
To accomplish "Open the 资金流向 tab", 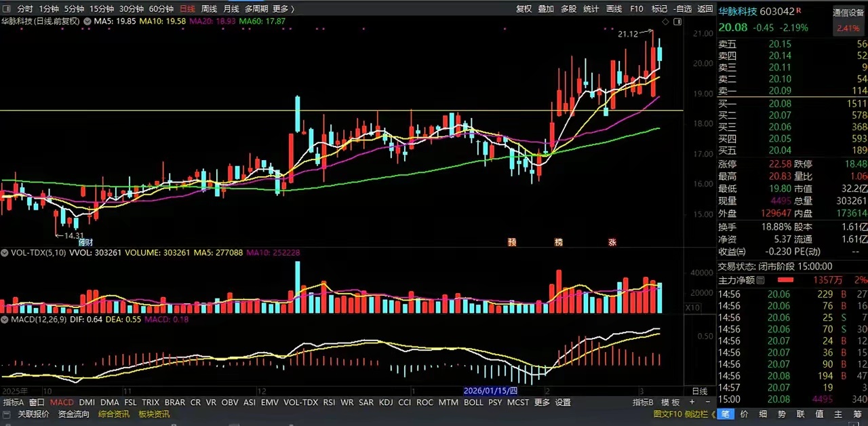I will 73,414.
